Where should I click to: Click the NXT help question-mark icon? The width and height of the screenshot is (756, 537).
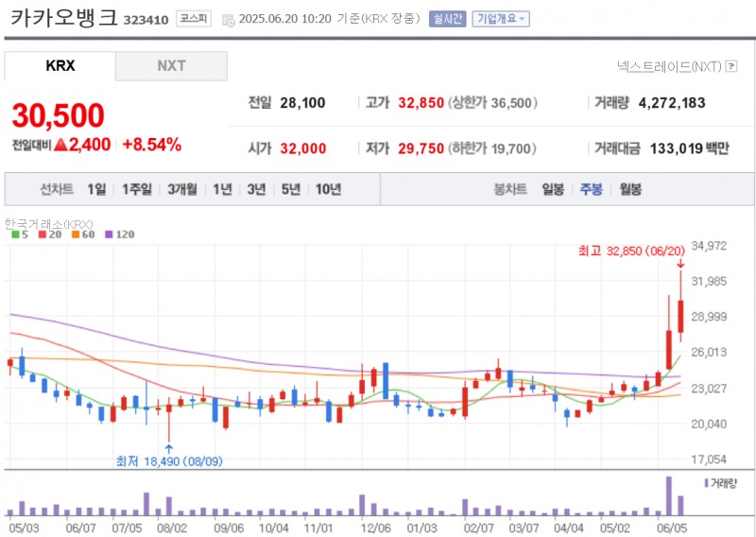(731, 66)
